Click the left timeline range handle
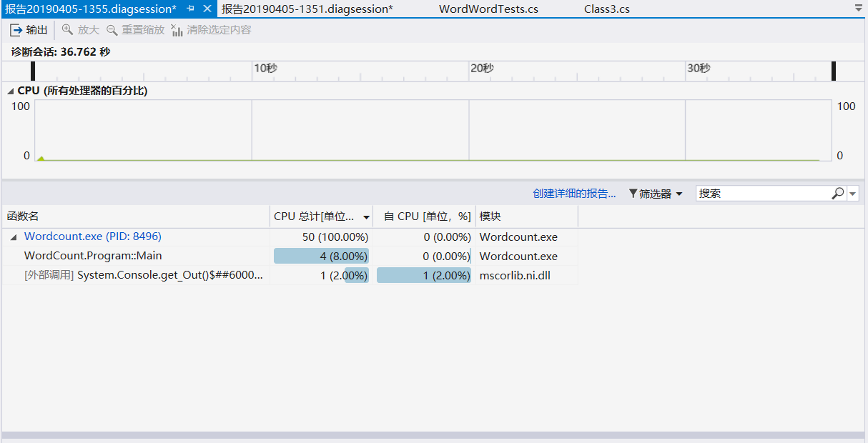The width and height of the screenshot is (868, 443). click(x=33, y=71)
